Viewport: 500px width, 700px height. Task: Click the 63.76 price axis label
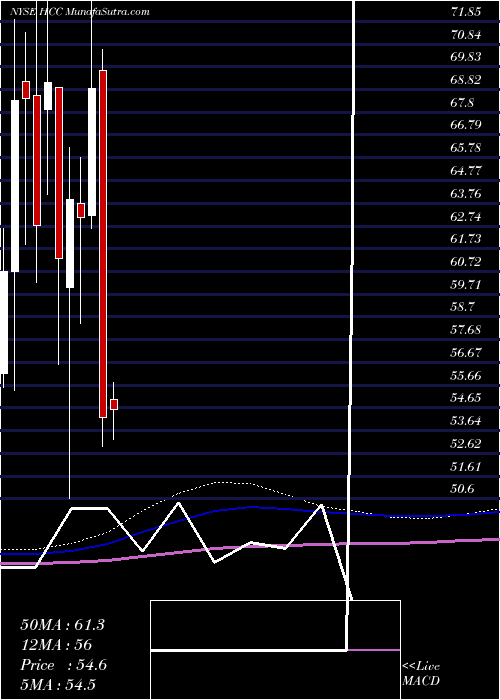coord(466,194)
